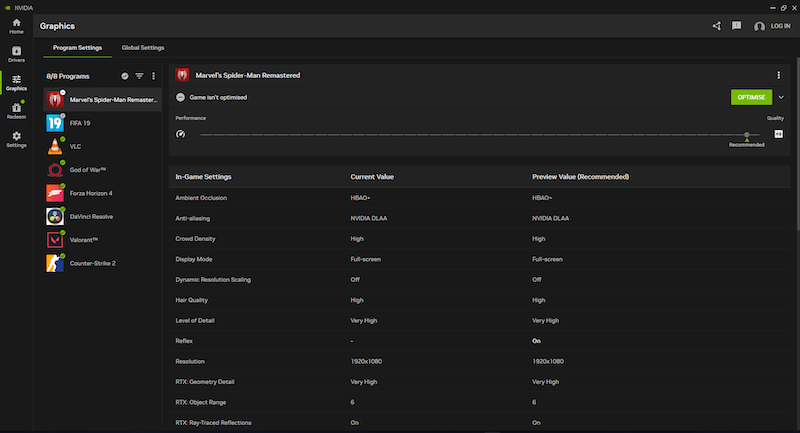
Task: Select Counter-Strike 2 icon
Action: point(55,263)
